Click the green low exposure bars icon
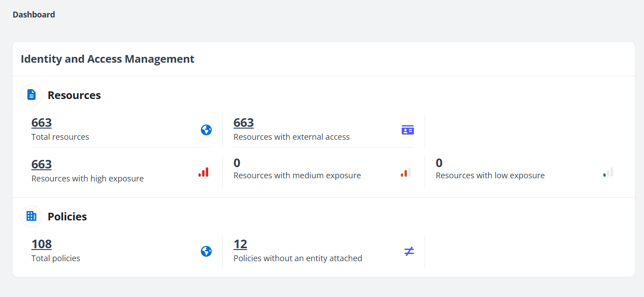Screen dimensions: 644x297 tap(608, 172)
